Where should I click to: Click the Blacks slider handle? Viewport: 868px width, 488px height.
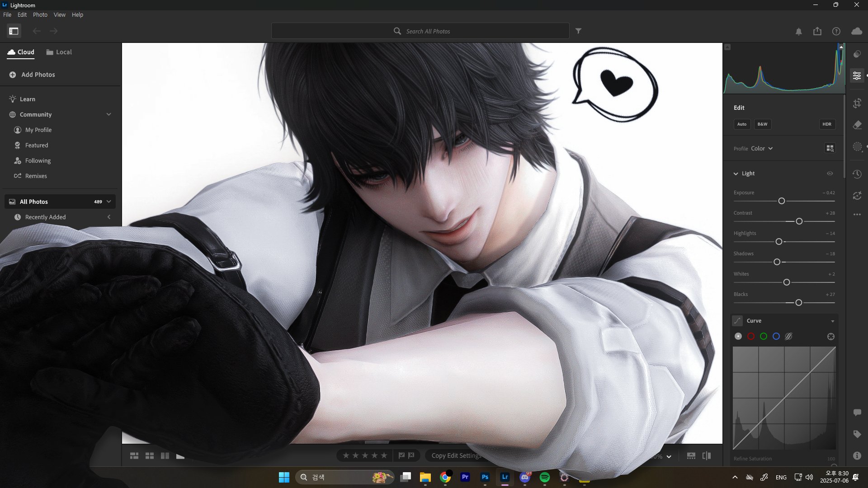click(799, 303)
